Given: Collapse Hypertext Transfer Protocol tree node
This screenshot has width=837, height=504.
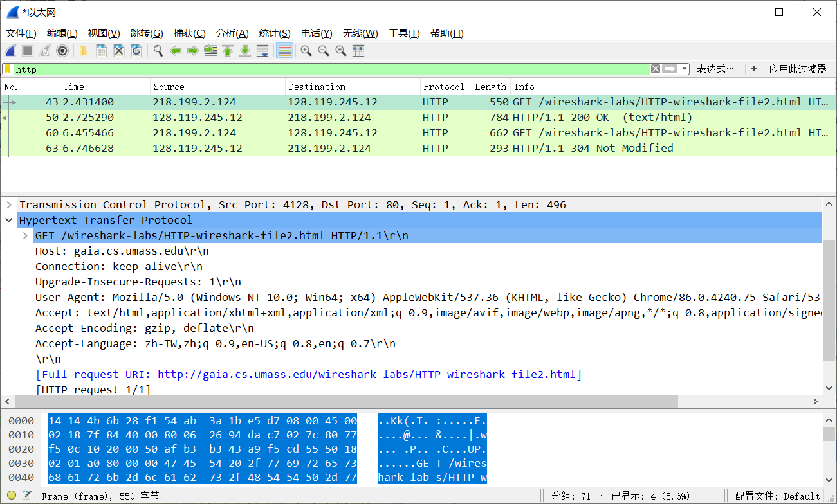Looking at the screenshot, I should [x=9, y=221].
